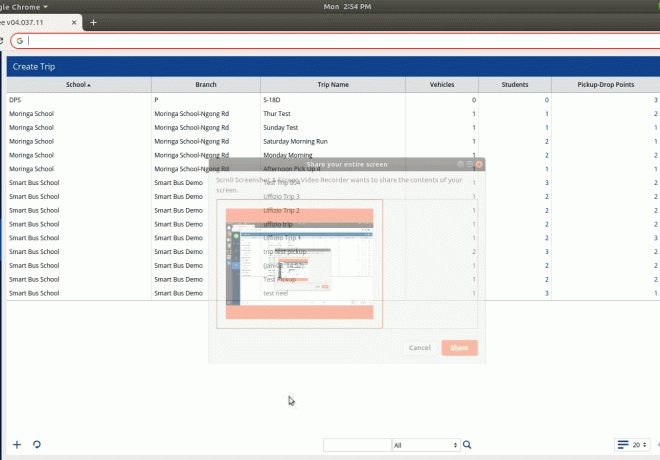
Task: Click the Share button in the dialog
Action: pyautogui.click(x=459, y=348)
